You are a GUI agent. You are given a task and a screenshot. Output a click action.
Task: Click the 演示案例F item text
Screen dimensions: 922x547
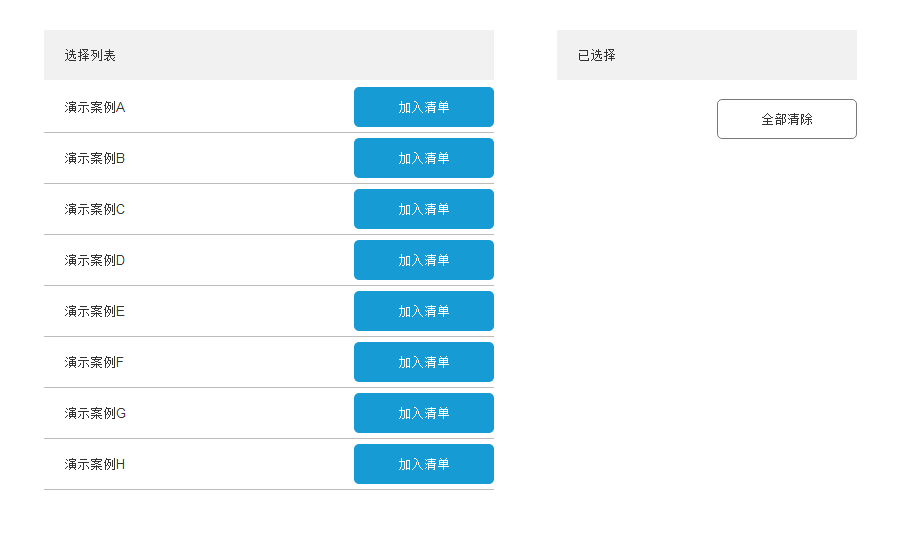click(94, 362)
